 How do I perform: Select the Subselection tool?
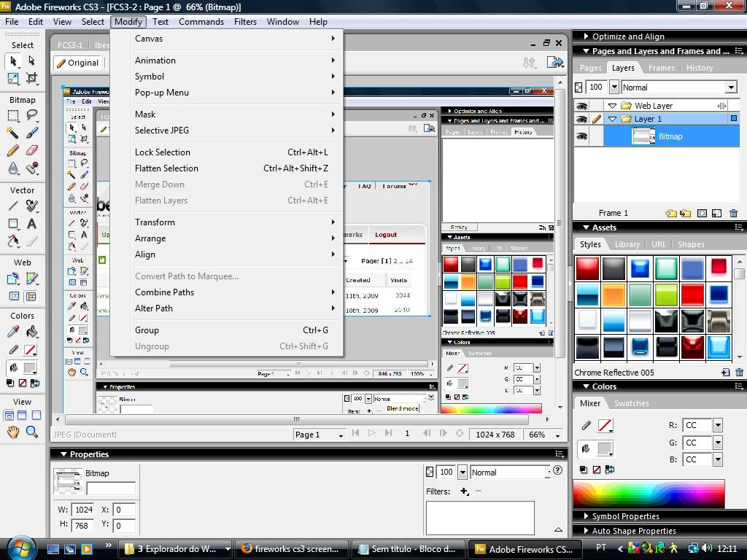click(x=31, y=61)
